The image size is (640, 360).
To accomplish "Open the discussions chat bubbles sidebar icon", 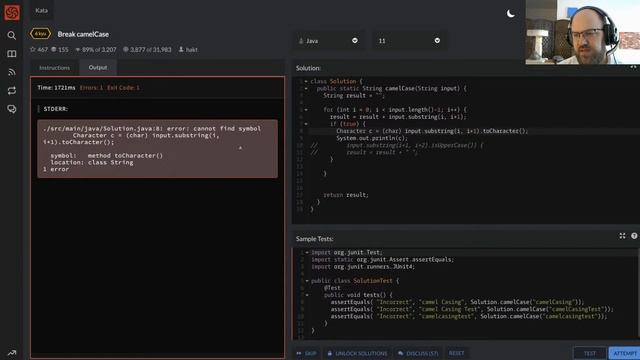I will click(x=12, y=109).
